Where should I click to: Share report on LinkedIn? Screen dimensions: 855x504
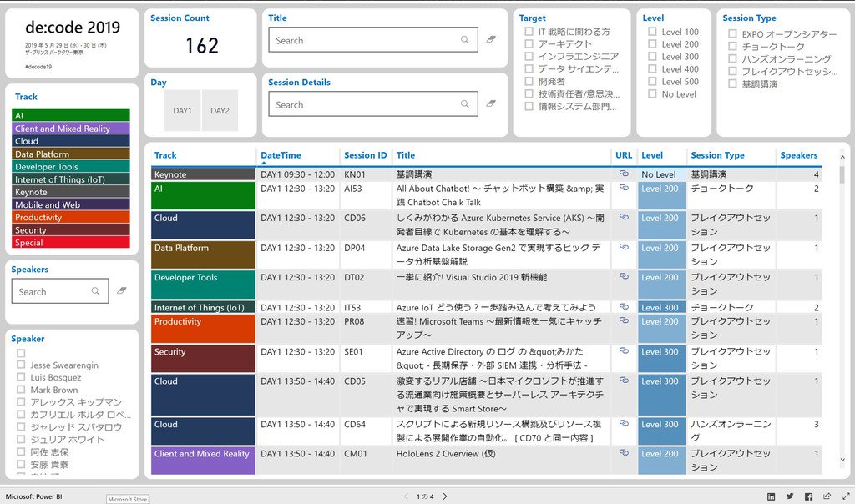[x=771, y=496]
